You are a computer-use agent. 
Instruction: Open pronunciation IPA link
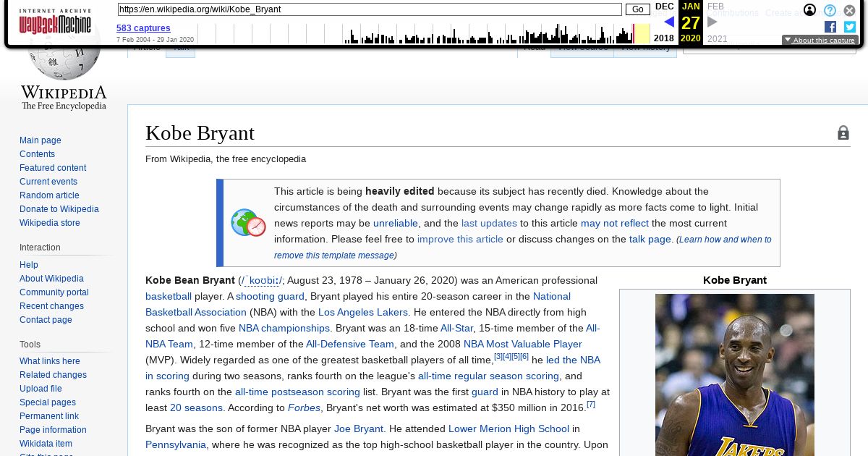(x=261, y=280)
